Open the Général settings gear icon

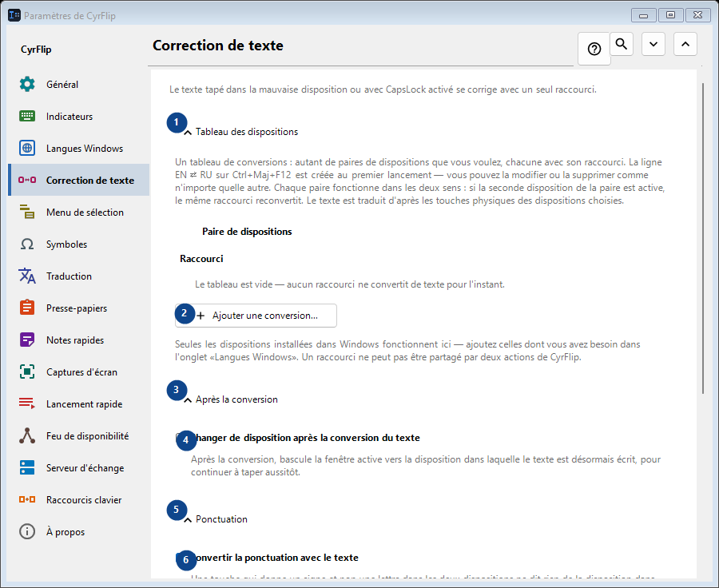coord(27,85)
